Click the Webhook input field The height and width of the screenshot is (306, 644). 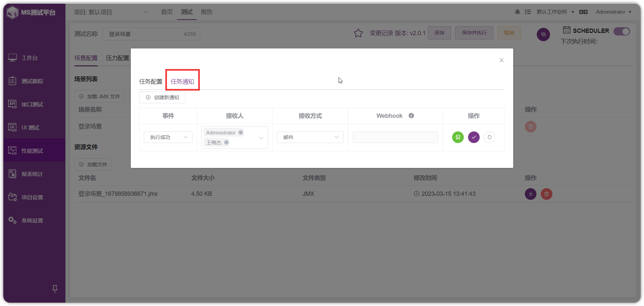(395, 137)
